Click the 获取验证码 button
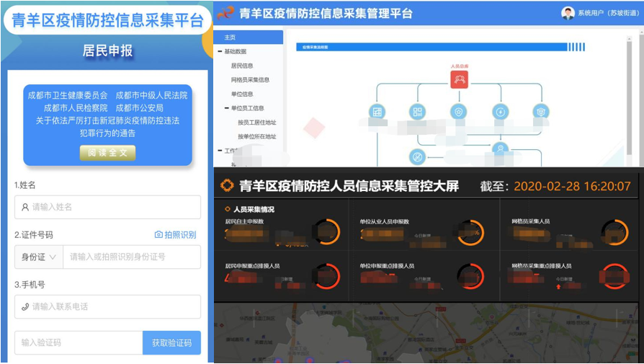 pos(171,343)
